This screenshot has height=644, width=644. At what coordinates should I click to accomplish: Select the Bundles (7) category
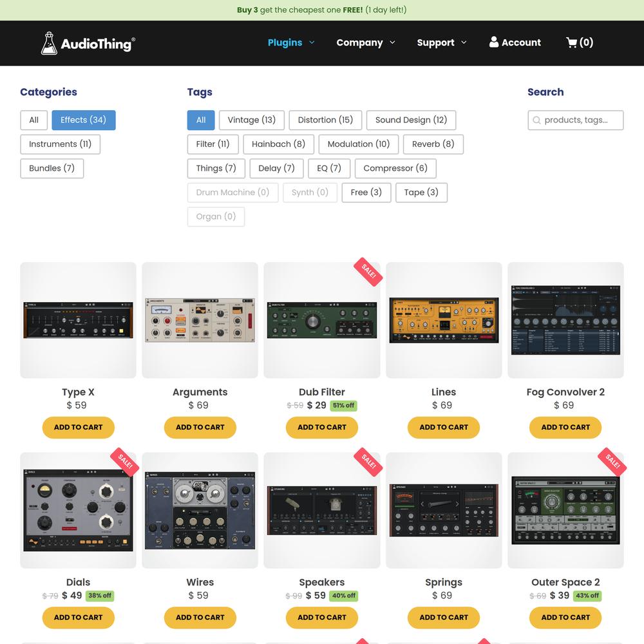(52, 168)
